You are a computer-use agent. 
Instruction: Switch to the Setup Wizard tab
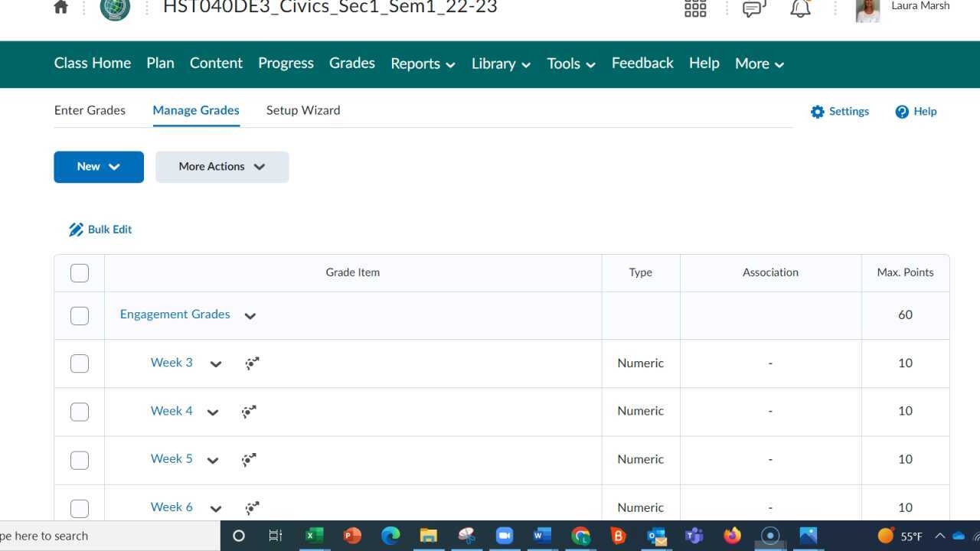[x=302, y=110]
